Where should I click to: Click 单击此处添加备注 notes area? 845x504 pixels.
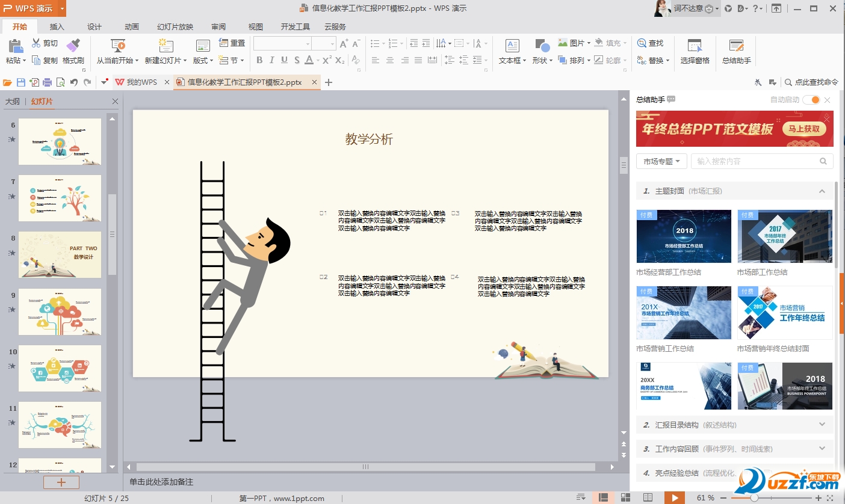click(x=161, y=482)
